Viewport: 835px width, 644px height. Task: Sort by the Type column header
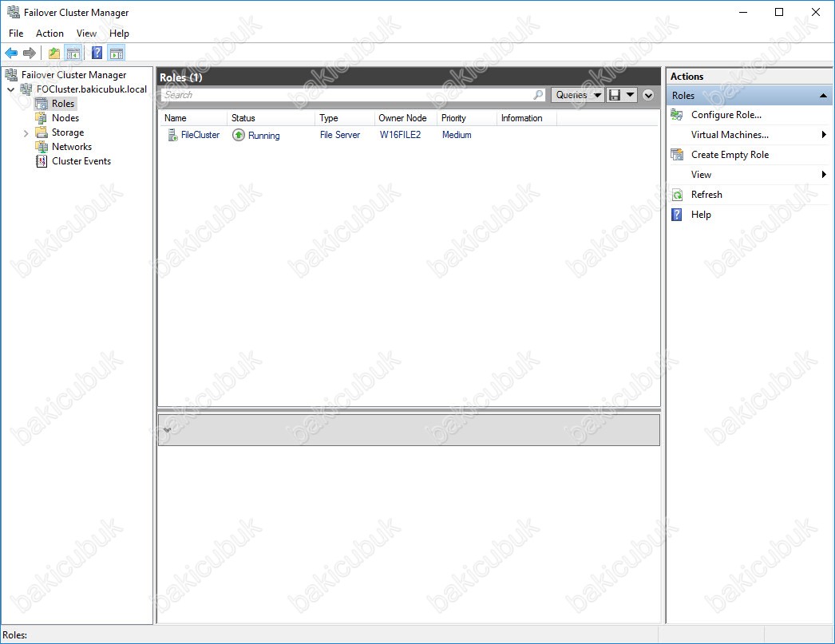click(345, 118)
